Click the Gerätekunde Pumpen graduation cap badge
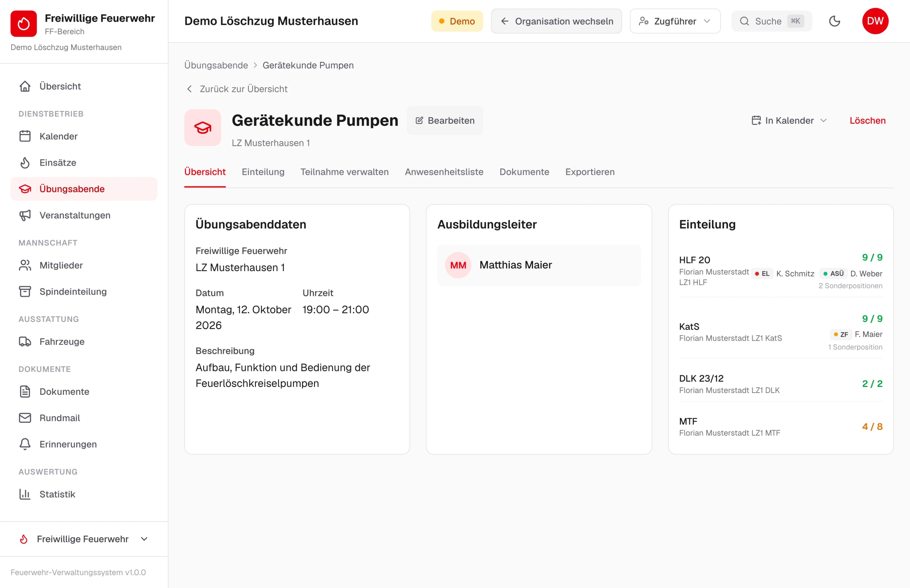910x588 pixels. click(203, 128)
